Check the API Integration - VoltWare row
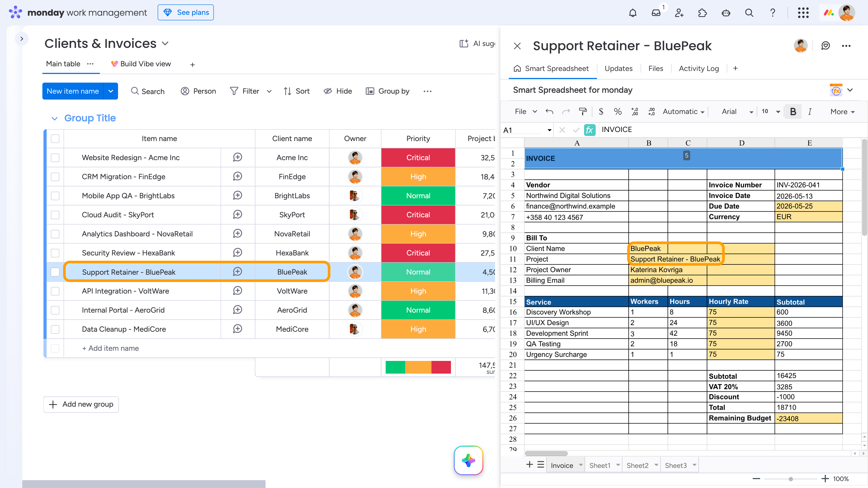Screen dimensions: 868x488 click(55, 291)
